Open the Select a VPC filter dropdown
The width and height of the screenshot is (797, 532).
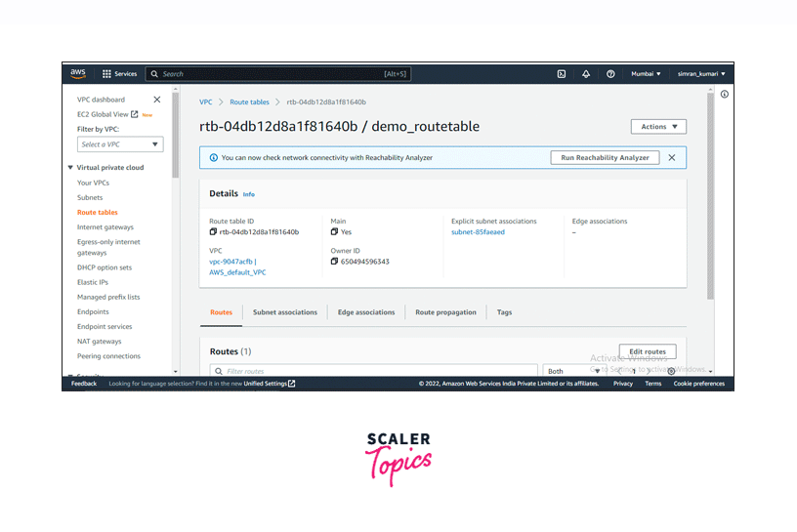tap(120, 144)
